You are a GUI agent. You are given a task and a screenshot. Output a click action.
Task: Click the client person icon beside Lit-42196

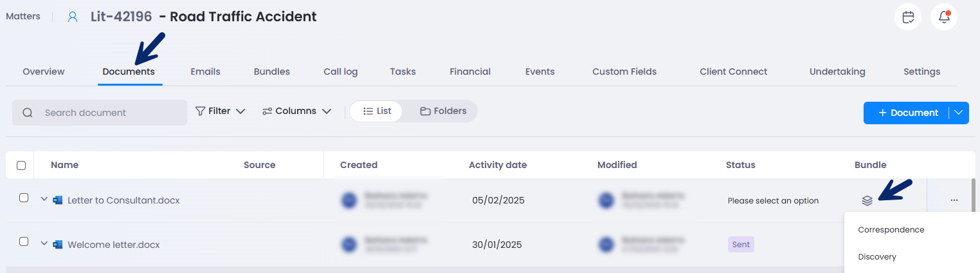pyautogui.click(x=73, y=17)
